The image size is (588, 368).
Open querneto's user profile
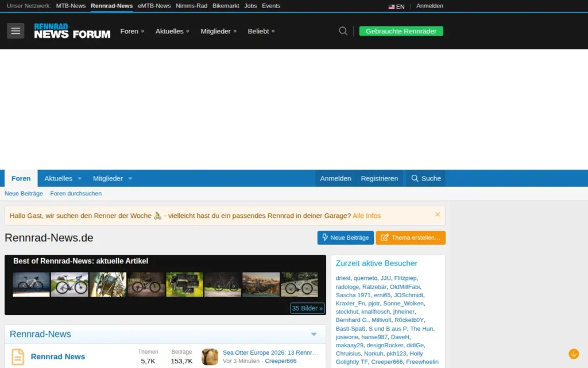(x=365, y=278)
